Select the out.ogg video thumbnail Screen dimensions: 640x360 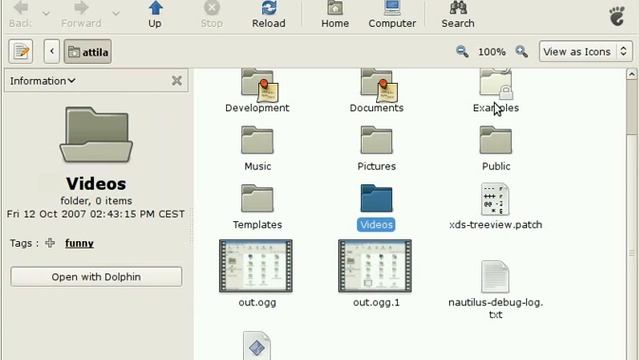click(256, 266)
